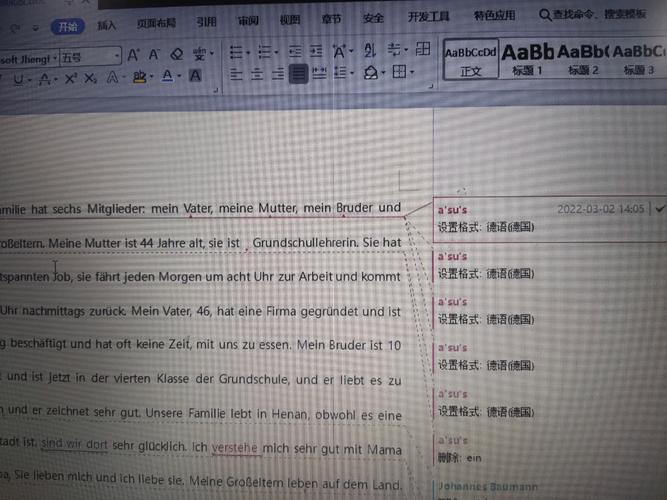The height and width of the screenshot is (500, 667).
Task: Open the font color dropdown arrow
Action: click(179, 76)
